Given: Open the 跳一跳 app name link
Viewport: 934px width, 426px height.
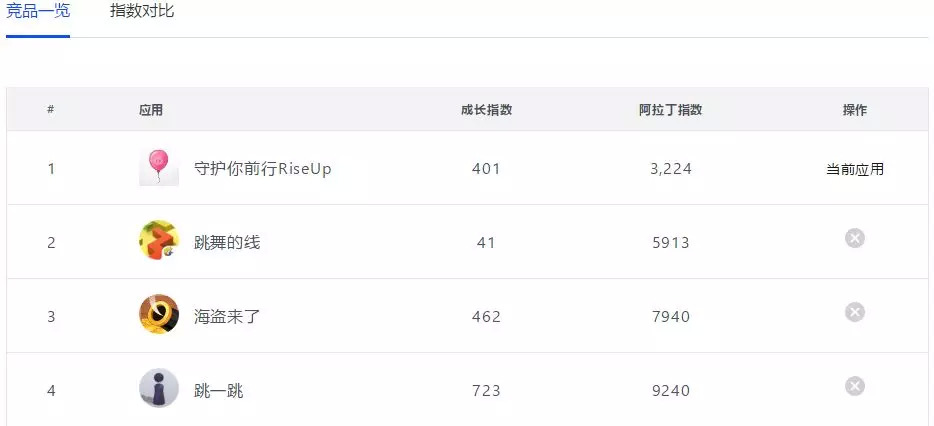Looking at the screenshot, I should [x=218, y=391].
